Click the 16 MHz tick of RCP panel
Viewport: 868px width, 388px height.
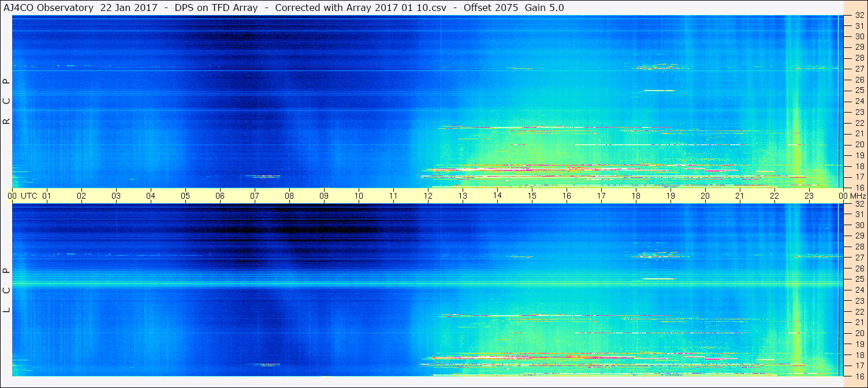[x=859, y=188]
